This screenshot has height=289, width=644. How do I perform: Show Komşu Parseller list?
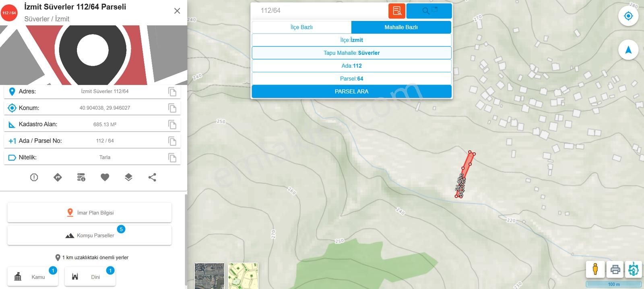tap(89, 235)
